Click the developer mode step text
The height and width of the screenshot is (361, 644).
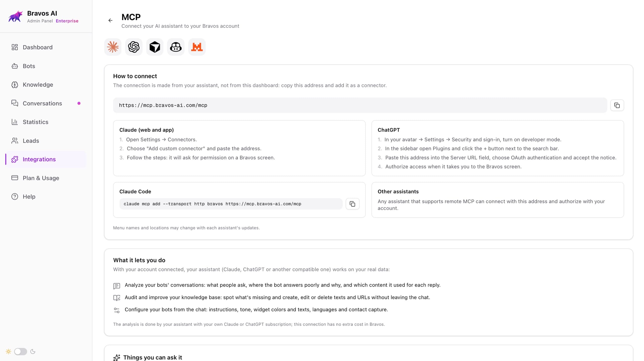click(x=473, y=140)
